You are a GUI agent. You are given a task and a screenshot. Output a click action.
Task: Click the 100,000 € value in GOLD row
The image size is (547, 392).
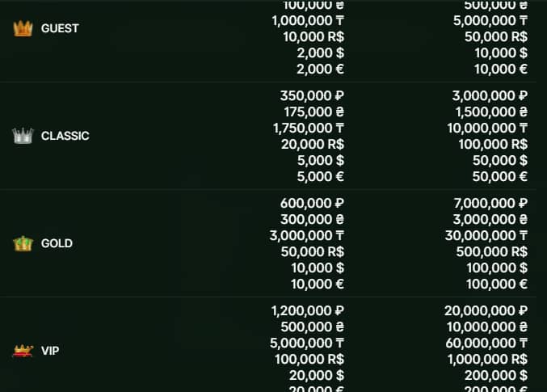497,285
